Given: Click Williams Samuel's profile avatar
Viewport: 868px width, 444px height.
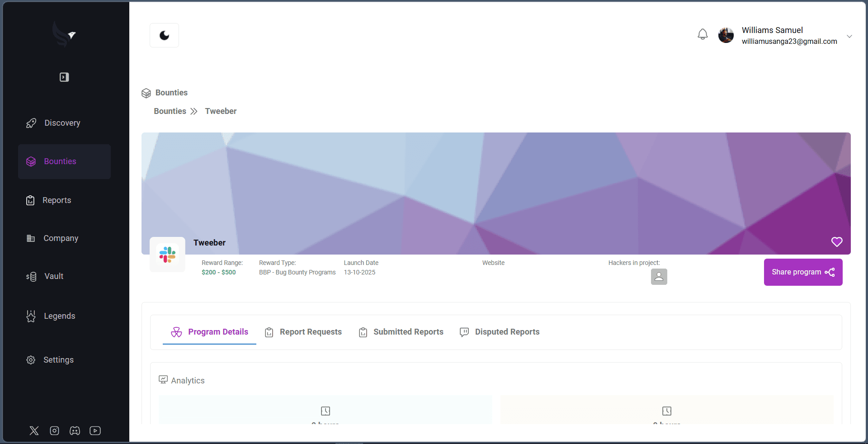Looking at the screenshot, I should (726, 35).
